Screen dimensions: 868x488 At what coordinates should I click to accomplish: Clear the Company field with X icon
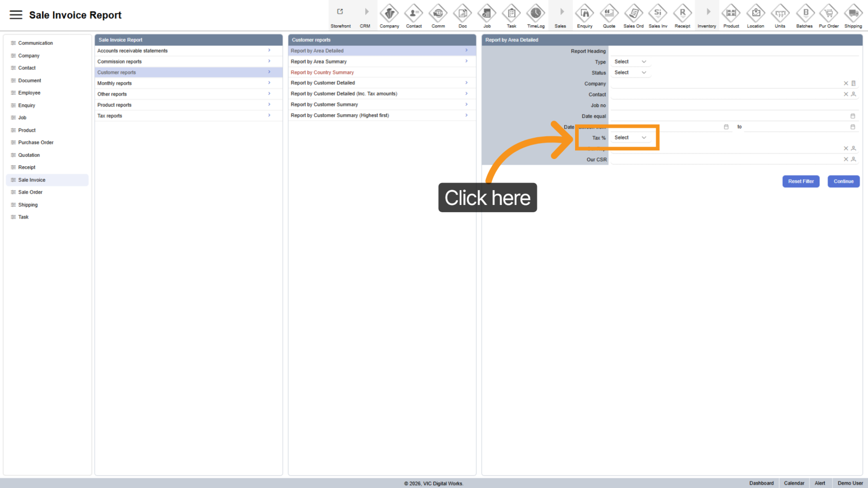[846, 83]
